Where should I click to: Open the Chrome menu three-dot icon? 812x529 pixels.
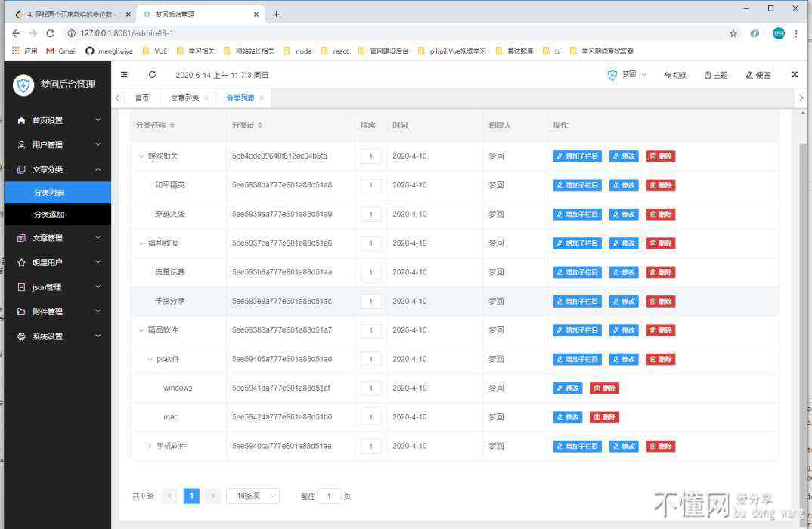796,34
